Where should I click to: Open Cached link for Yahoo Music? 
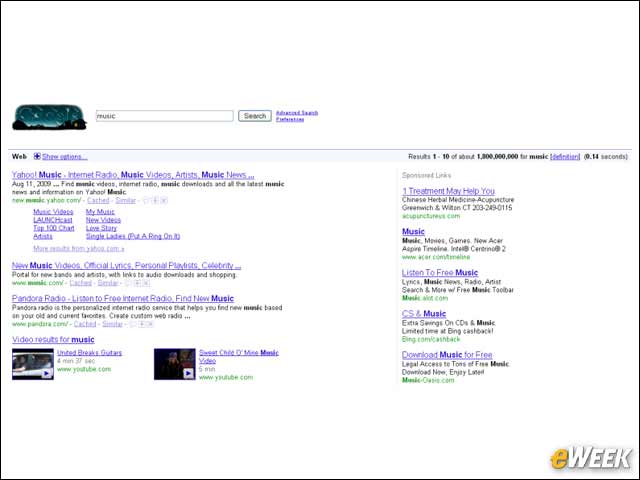[x=98, y=200]
